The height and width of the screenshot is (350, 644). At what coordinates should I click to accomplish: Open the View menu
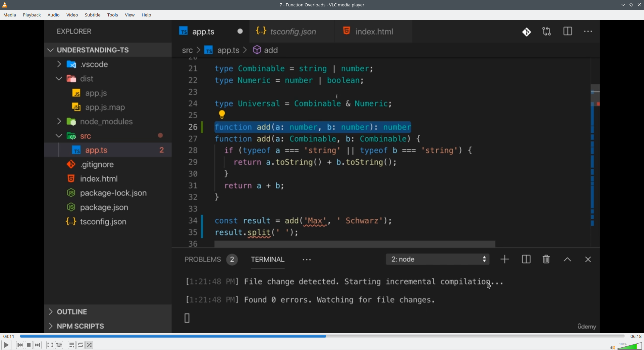coord(130,15)
